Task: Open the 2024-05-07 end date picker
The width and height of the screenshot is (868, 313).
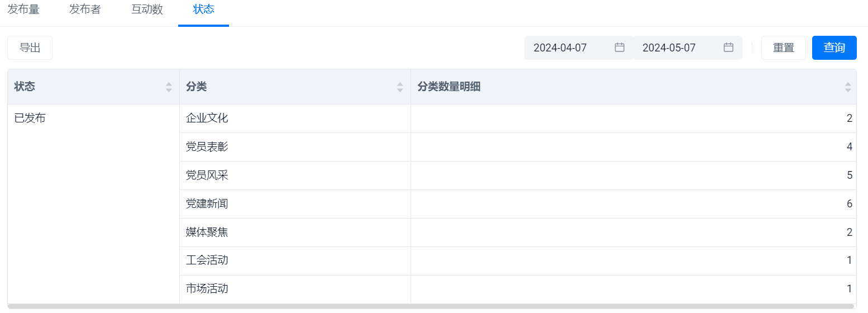Action: click(688, 48)
